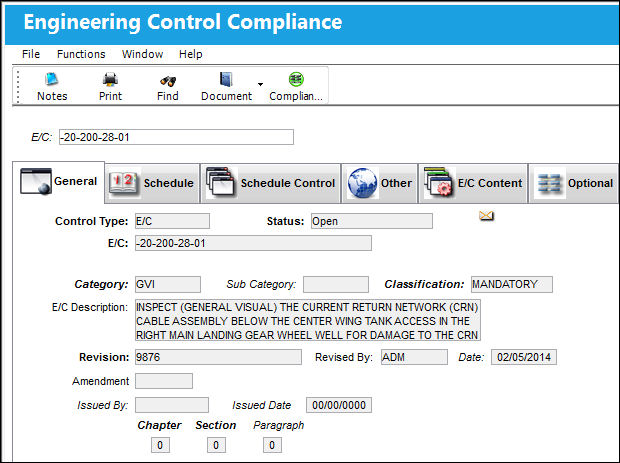Click the Classification label

pos(424,284)
